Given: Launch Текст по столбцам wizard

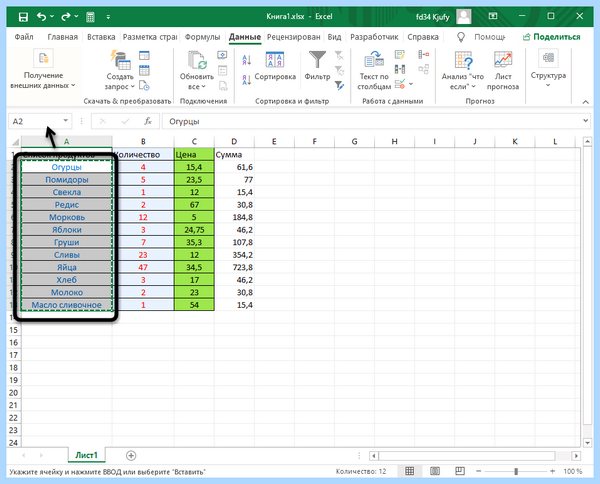Looking at the screenshot, I should tap(374, 71).
